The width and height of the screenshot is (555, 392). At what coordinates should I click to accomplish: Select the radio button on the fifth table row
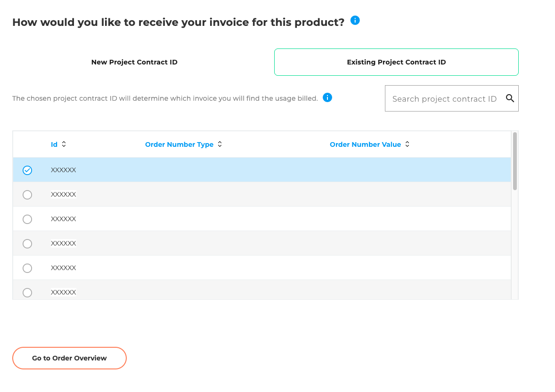[x=27, y=268]
